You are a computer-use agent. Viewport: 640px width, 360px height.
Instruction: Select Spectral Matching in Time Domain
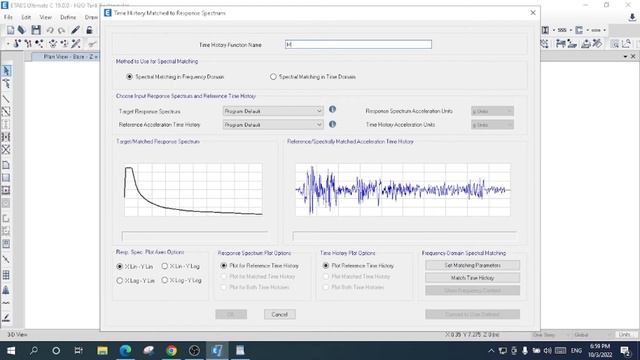313,77
